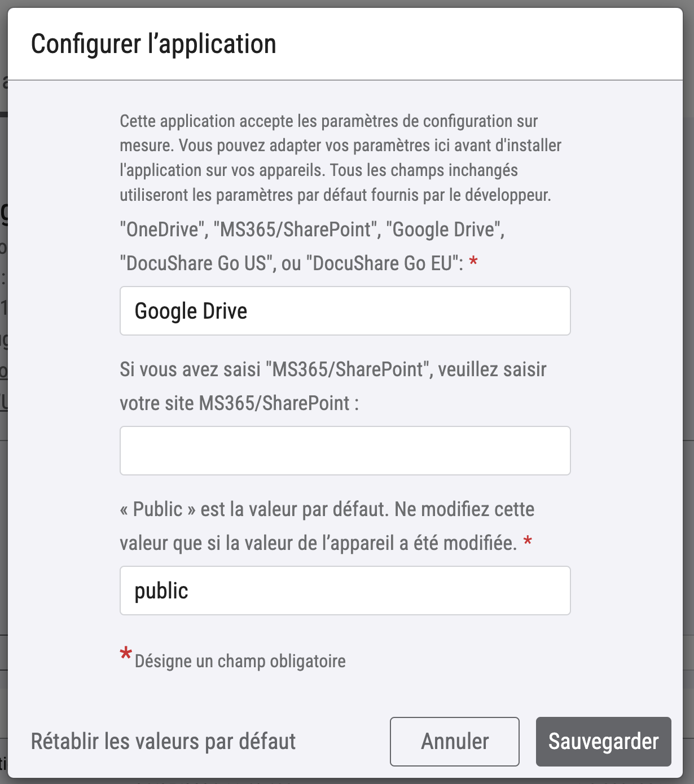The image size is (694, 784).
Task: Click the Configurer l'application dialog title
Action: (x=153, y=44)
